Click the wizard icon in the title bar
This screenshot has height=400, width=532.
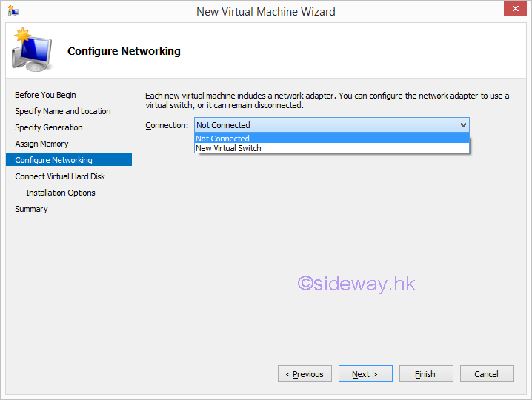[x=13, y=11]
